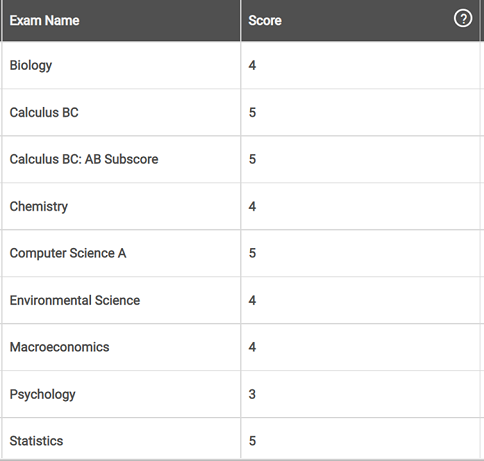Select Computer Science A exam name
This screenshot has height=461, width=484.
[68, 253]
